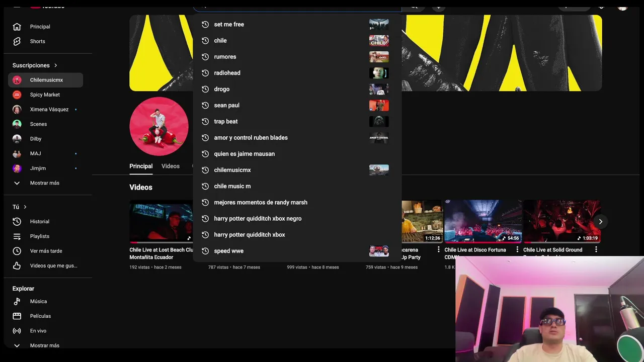
Task: Open Scenes subscription channel
Action: coord(45,124)
